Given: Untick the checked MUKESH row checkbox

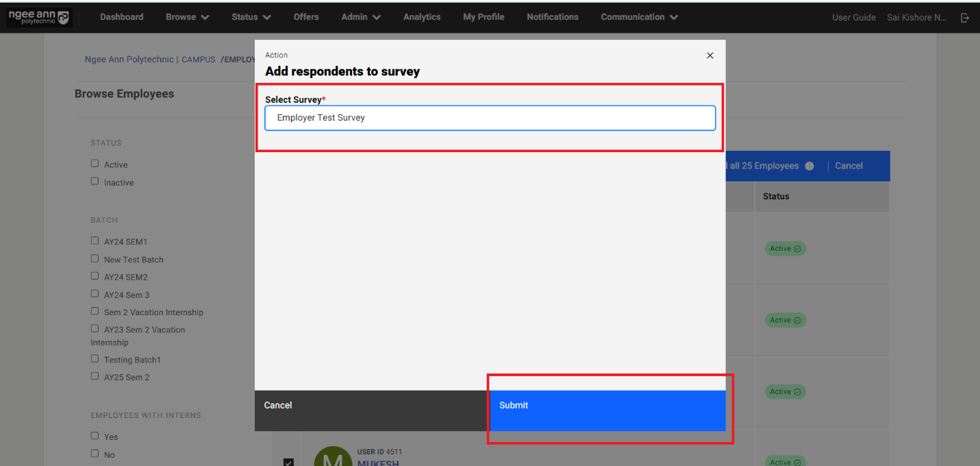Looking at the screenshot, I should click(x=288, y=462).
